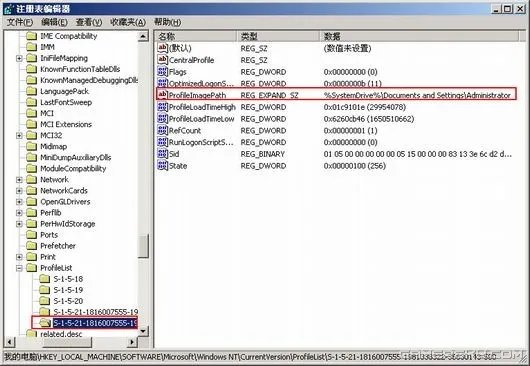This screenshot has height=366, width=530.
Task: Click the IMM folder icon
Action: coord(31,47)
